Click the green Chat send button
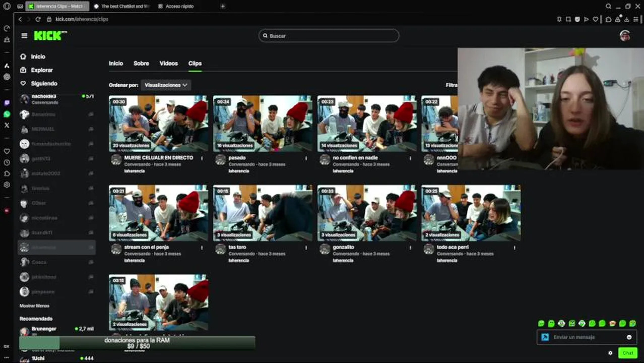This screenshot has height=363, width=644. pos(627,353)
